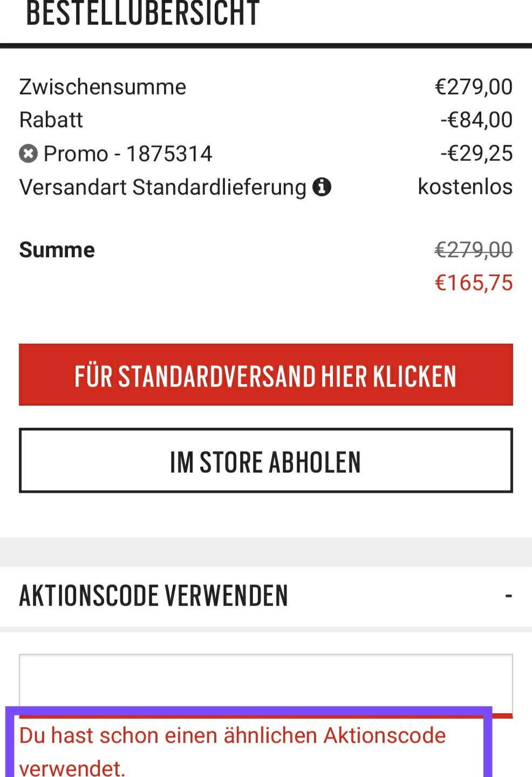Open the Standardlieferung info icon
532x777 pixels.
[322, 187]
